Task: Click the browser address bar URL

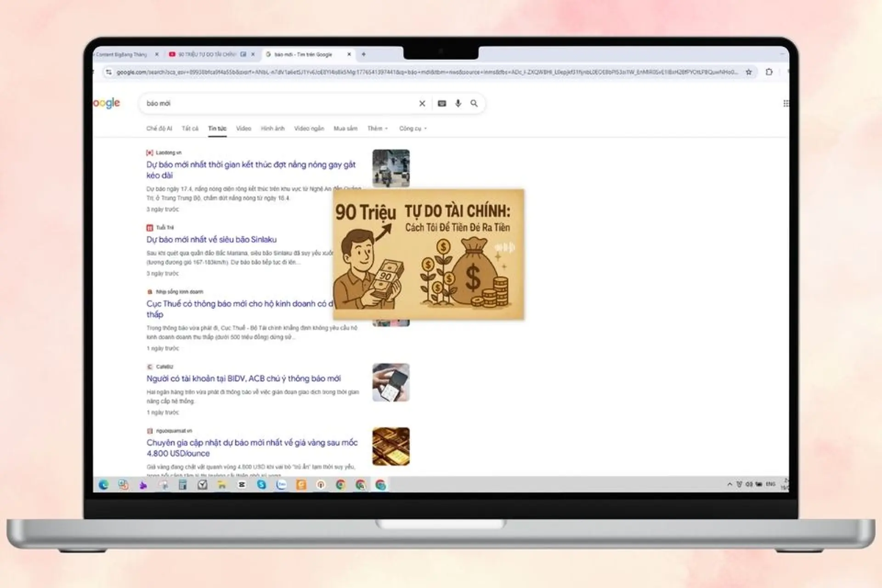Action: [427, 72]
